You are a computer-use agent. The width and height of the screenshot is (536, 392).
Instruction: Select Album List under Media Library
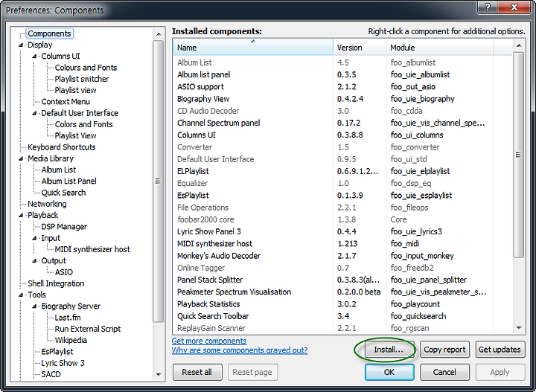pyautogui.click(x=59, y=170)
